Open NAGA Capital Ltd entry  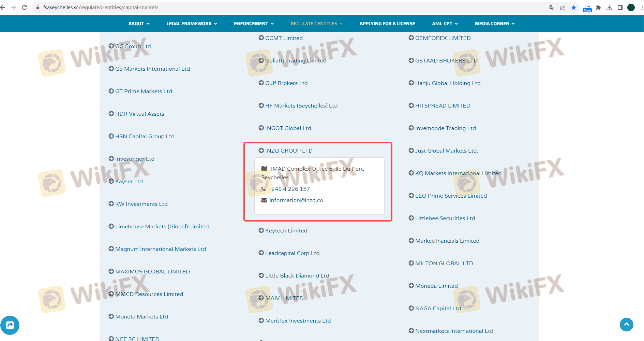click(438, 308)
